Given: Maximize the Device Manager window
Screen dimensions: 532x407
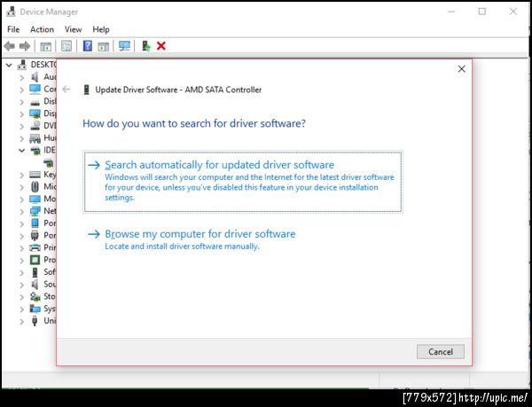Looking at the screenshot, I should click(x=481, y=12).
